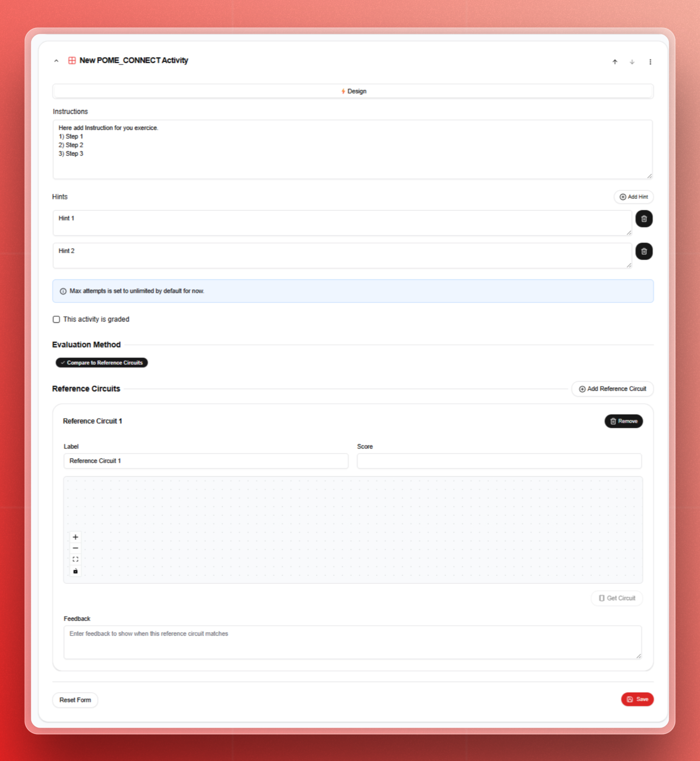The width and height of the screenshot is (700, 761).
Task: Select Compare to Reference Circuits method
Action: click(102, 363)
